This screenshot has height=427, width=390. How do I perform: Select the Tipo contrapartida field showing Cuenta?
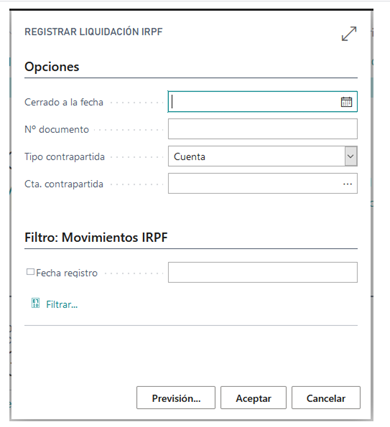[x=263, y=156]
